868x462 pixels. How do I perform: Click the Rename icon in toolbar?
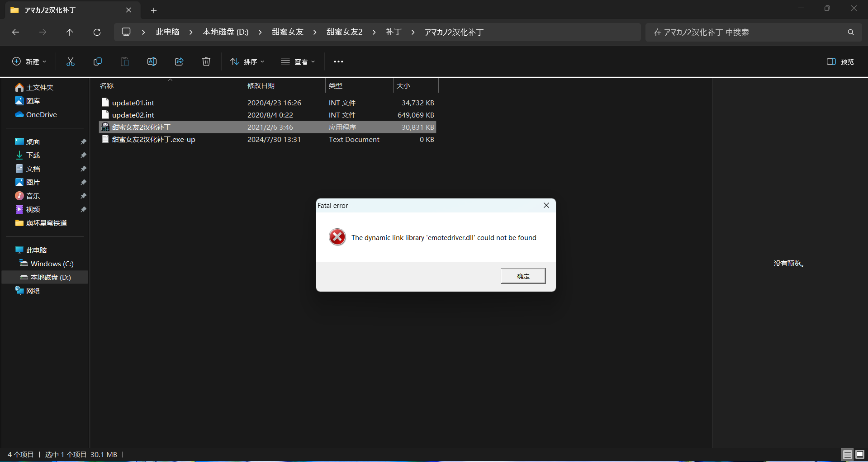click(x=152, y=61)
